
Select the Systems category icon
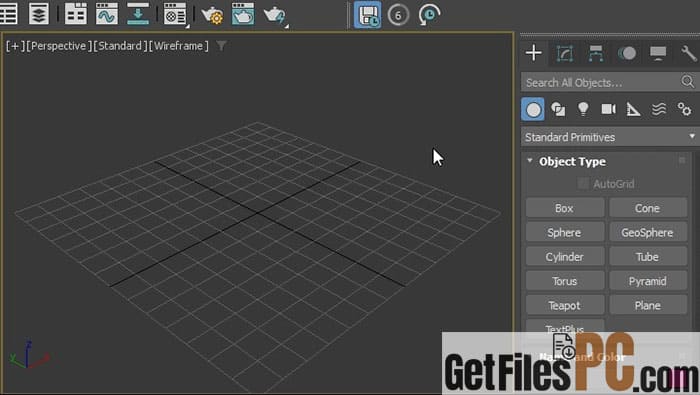[x=684, y=109]
